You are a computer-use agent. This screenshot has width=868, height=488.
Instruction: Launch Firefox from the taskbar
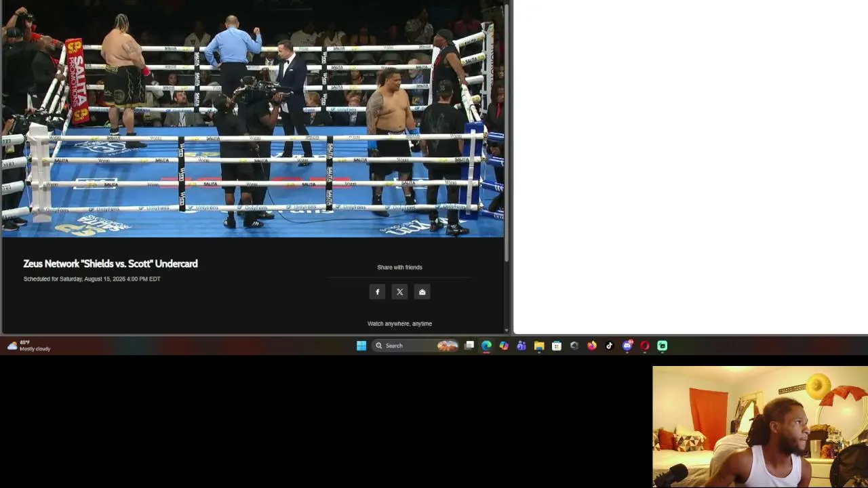pyautogui.click(x=592, y=346)
